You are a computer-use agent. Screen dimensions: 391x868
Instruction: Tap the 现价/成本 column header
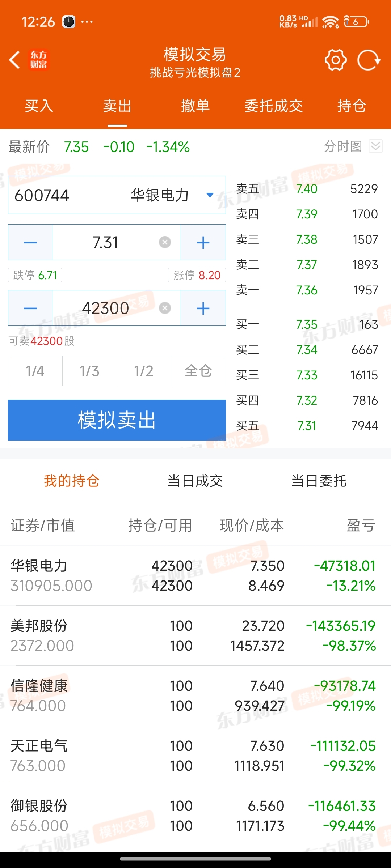point(252,525)
